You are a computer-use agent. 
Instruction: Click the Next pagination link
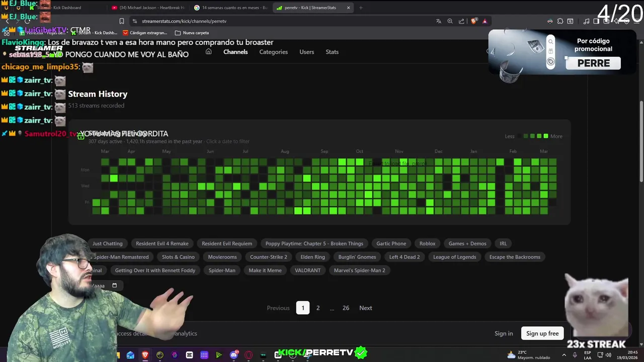[x=366, y=308]
